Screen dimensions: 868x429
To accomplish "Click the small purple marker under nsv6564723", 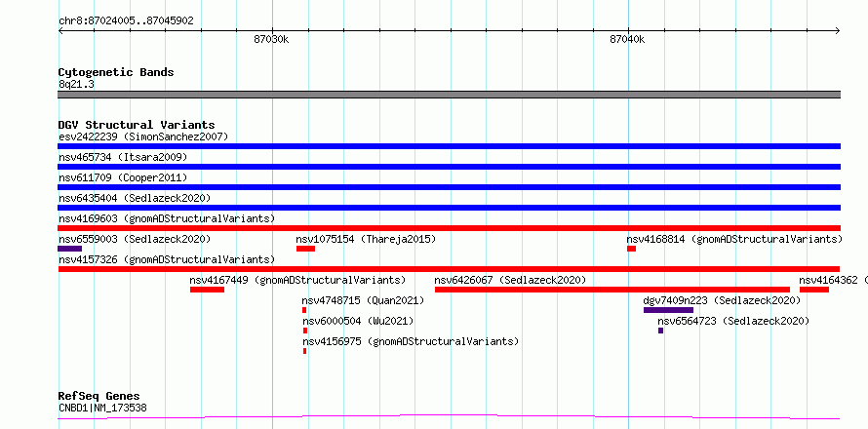I will point(660,331).
